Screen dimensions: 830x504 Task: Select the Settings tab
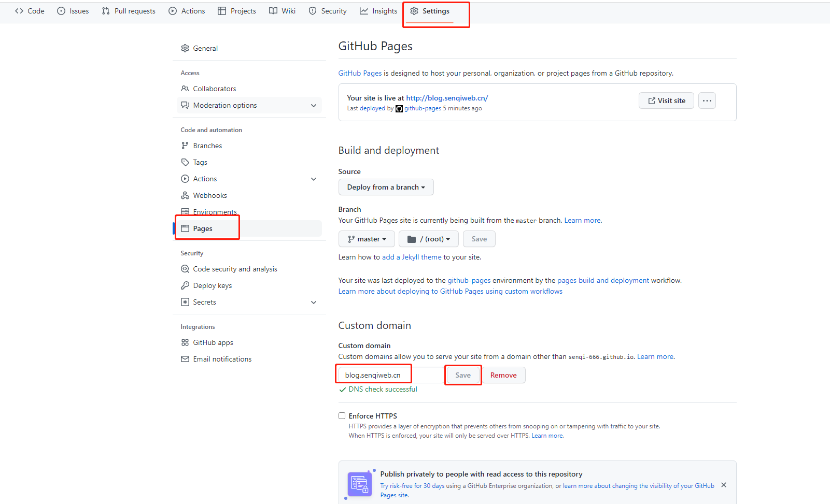(430, 11)
